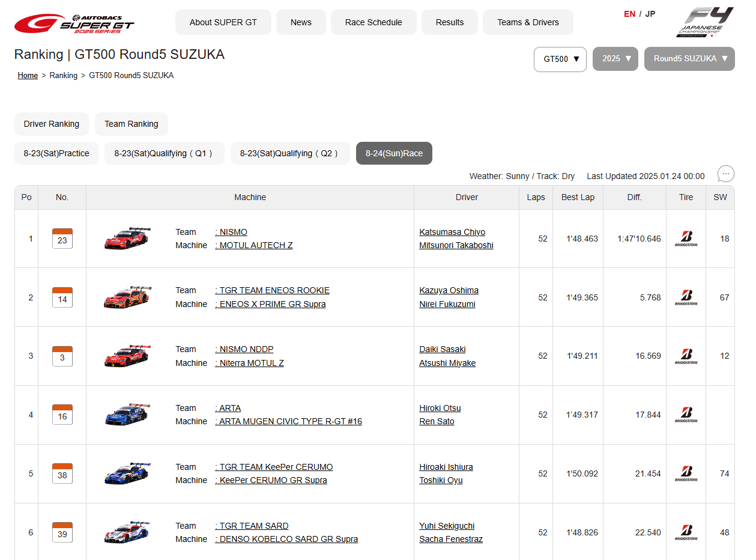756x560 pixels.
Task: Switch to Team Ranking tab
Action: coord(132,124)
